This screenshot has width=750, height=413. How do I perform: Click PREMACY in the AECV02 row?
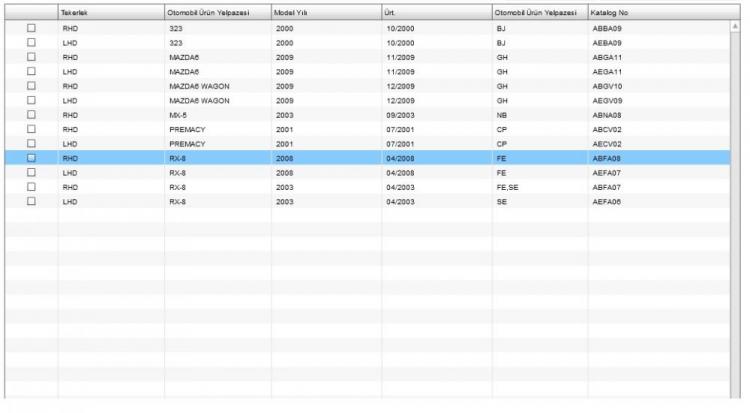tap(187, 144)
